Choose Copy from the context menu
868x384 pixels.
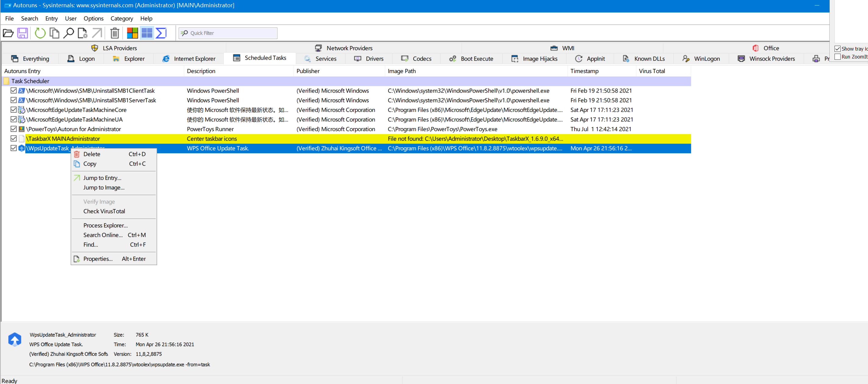(114, 164)
